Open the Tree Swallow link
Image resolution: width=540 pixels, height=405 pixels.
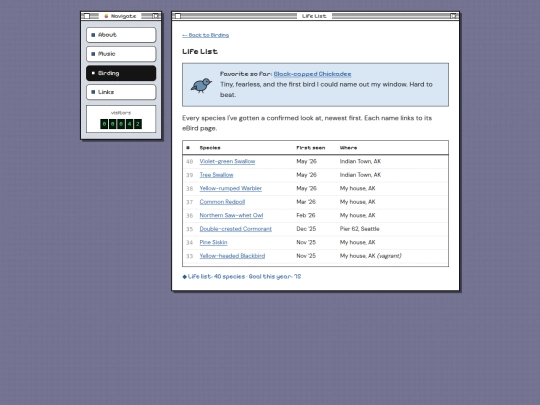point(216,175)
